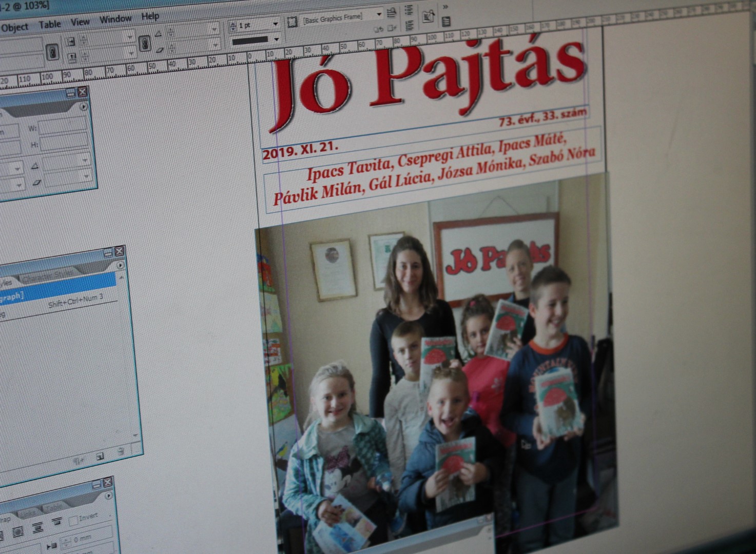Click the rotation angle icon in control bar

(159, 33)
